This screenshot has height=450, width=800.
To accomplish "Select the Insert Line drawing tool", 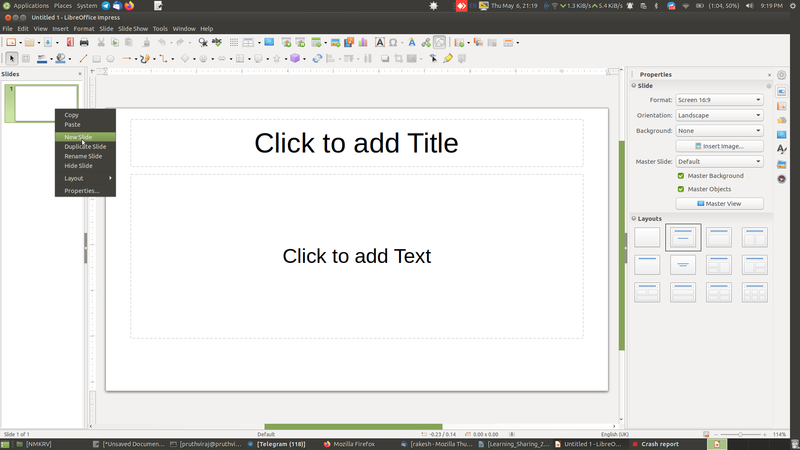I will (84, 59).
